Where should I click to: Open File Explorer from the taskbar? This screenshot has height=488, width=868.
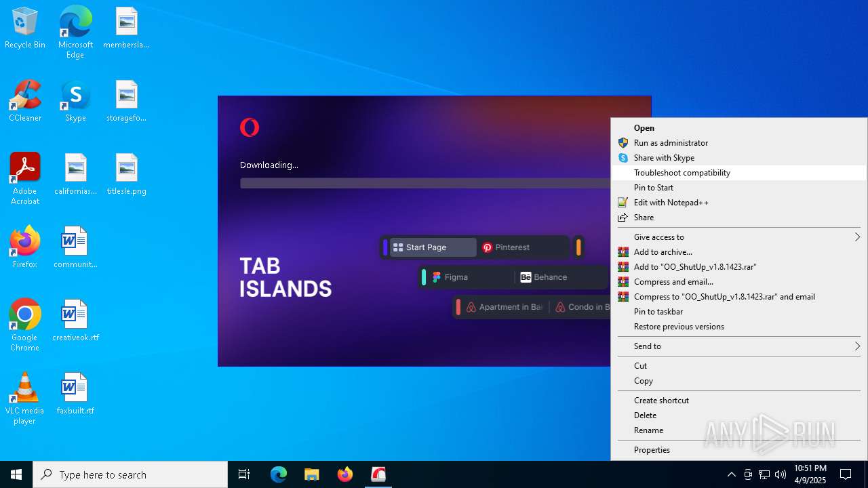(312, 474)
